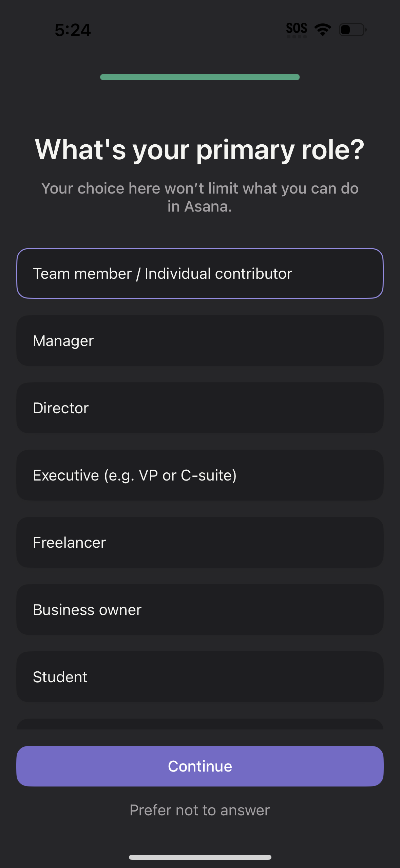This screenshot has width=400, height=868.
Task: Select Team member / Individual contributor role
Action: coord(200,273)
